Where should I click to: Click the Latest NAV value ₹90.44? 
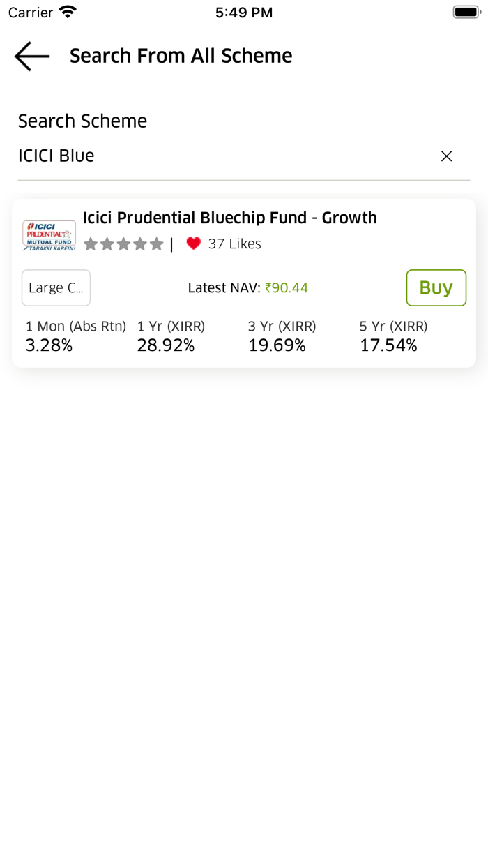(287, 287)
